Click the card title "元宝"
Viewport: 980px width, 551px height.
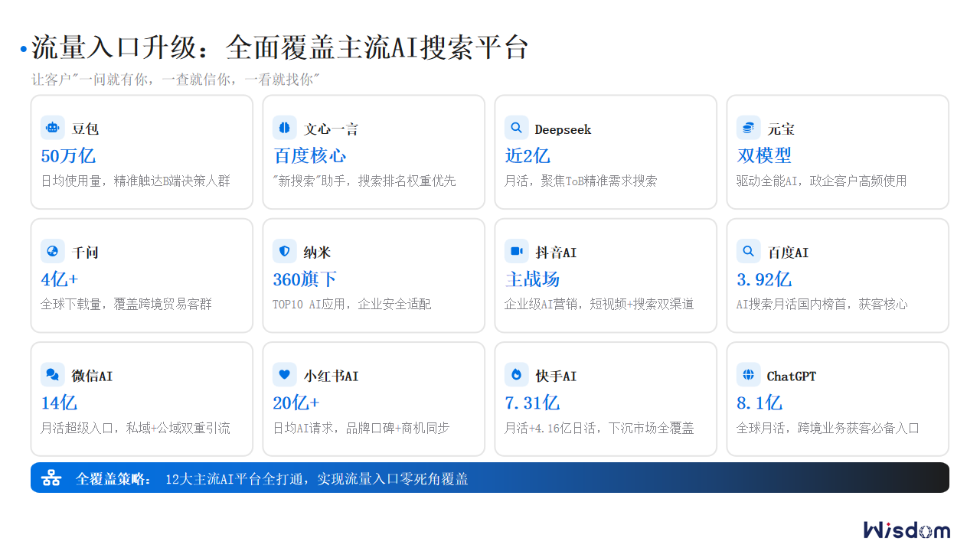pyautogui.click(x=781, y=129)
